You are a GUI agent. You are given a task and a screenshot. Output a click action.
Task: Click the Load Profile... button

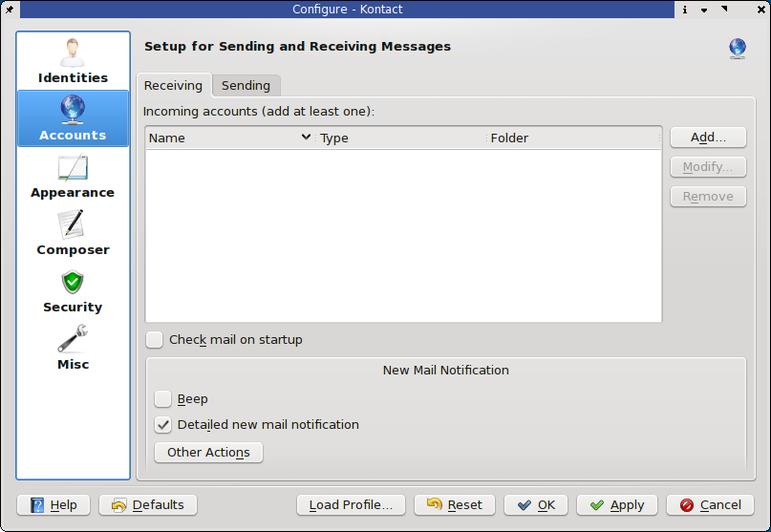(351, 505)
